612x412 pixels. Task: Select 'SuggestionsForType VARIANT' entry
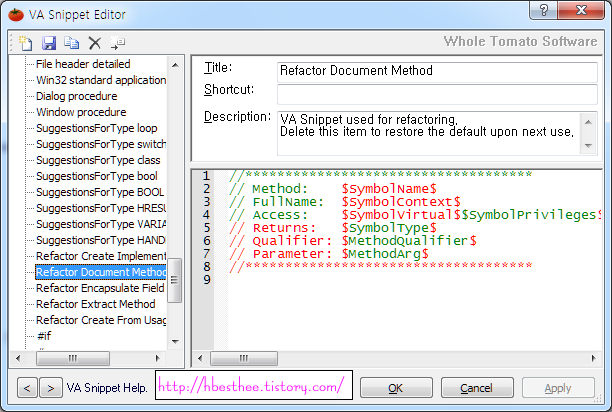click(x=101, y=224)
